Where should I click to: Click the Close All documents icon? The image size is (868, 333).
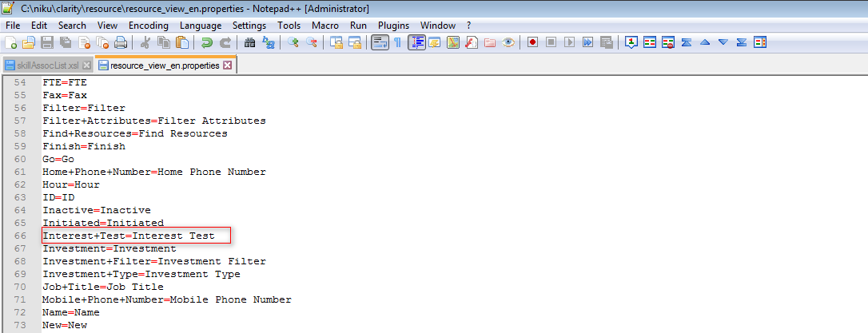[x=102, y=42]
